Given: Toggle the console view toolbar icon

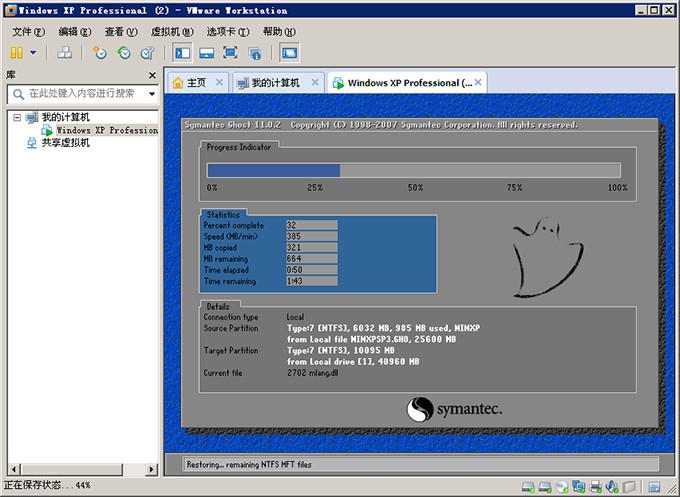Looking at the screenshot, I should point(289,53).
